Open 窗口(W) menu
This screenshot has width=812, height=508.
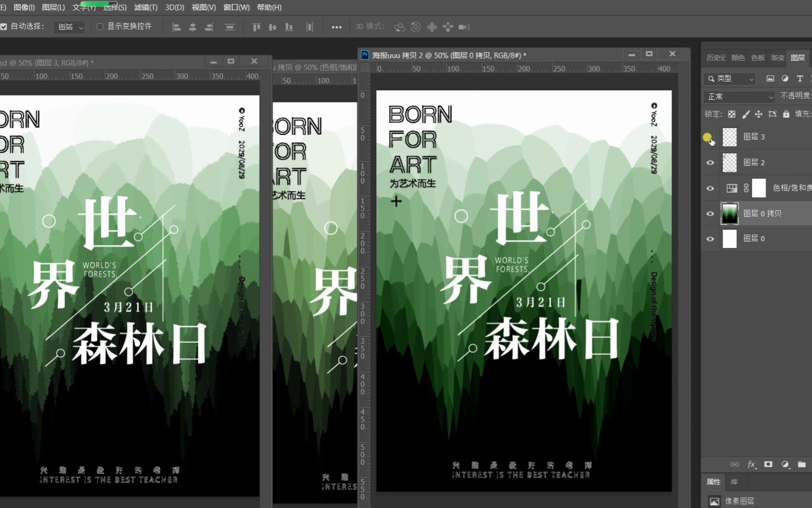point(236,7)
